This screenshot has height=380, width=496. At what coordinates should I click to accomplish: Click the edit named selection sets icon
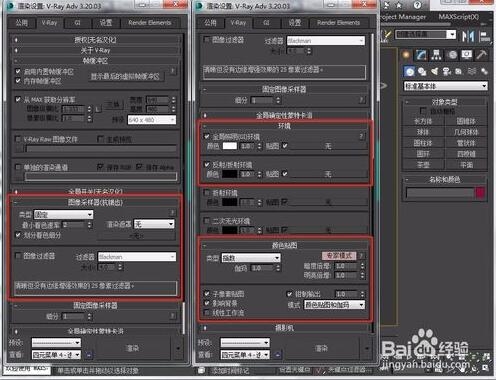387,35
